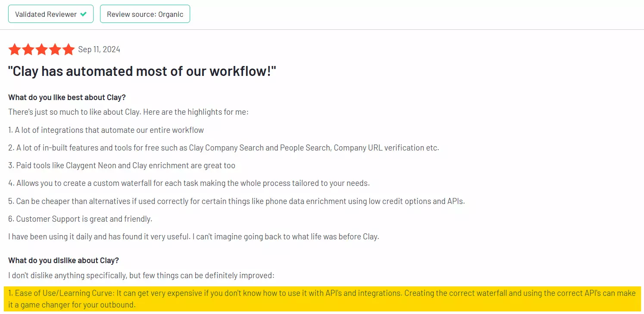Click the second orange rating star

tap(28, 50)
